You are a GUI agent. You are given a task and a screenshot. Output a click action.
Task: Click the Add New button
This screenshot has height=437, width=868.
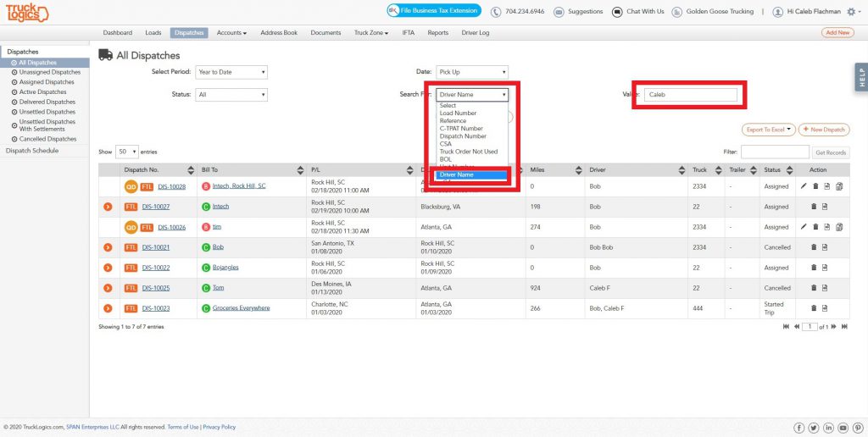837,33
